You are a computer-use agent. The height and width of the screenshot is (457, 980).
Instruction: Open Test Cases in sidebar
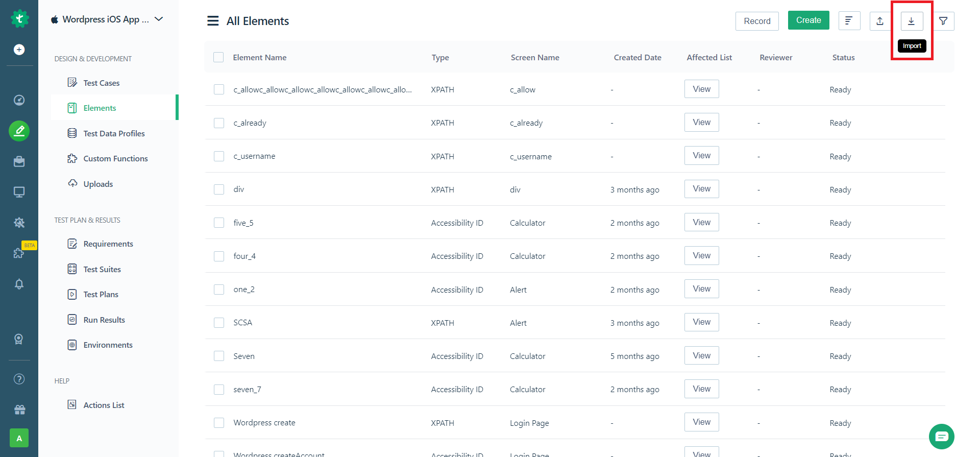pos(102,83)
